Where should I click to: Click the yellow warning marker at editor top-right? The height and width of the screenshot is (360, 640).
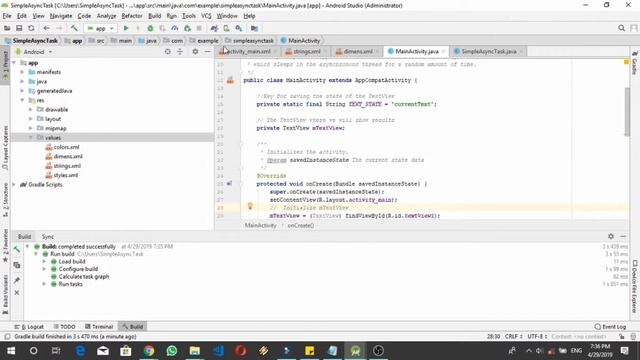(626, 62)
